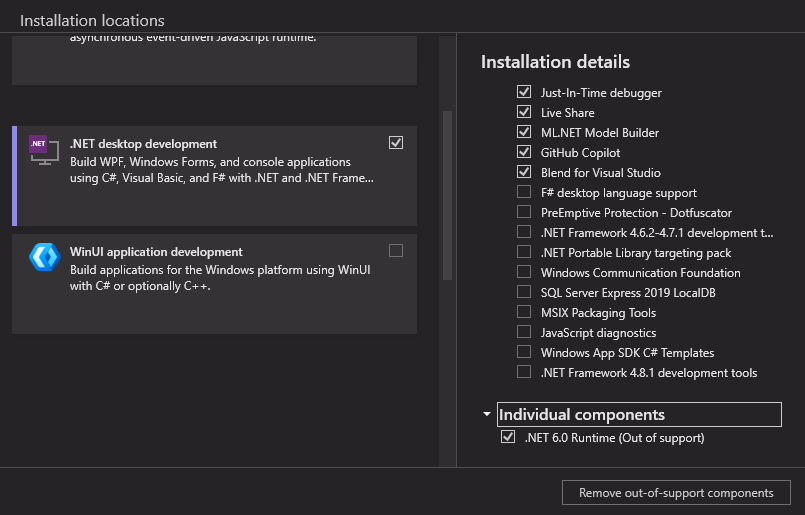This screenshot has height=515, width=805.
Task: Enable F# desktop language support
Action: click(x=524, y=192)
